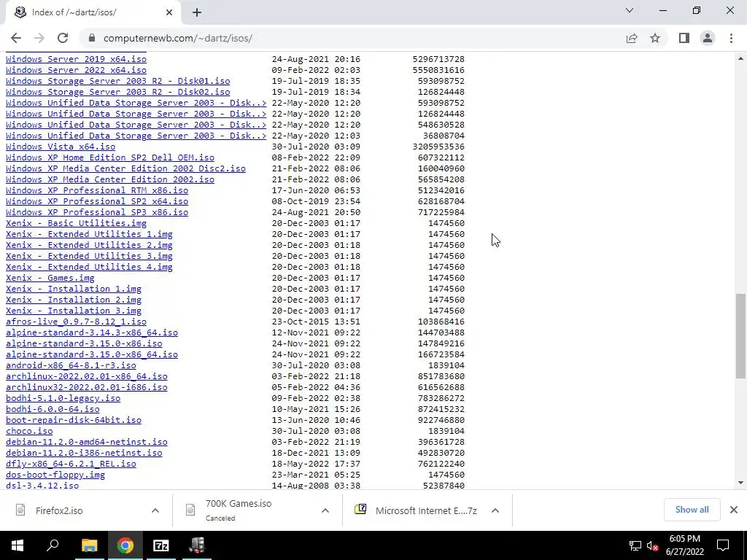Select the date 30-Jul-2020 03:09
This screenshot has width=747, height=560.
point(316,147)
